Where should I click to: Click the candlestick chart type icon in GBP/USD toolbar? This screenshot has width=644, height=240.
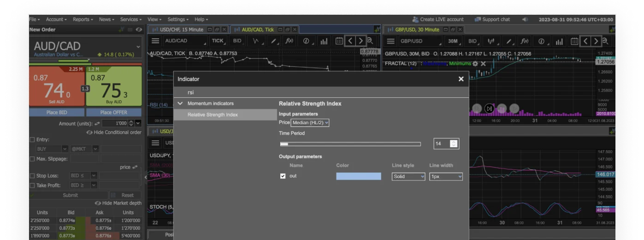490,41
